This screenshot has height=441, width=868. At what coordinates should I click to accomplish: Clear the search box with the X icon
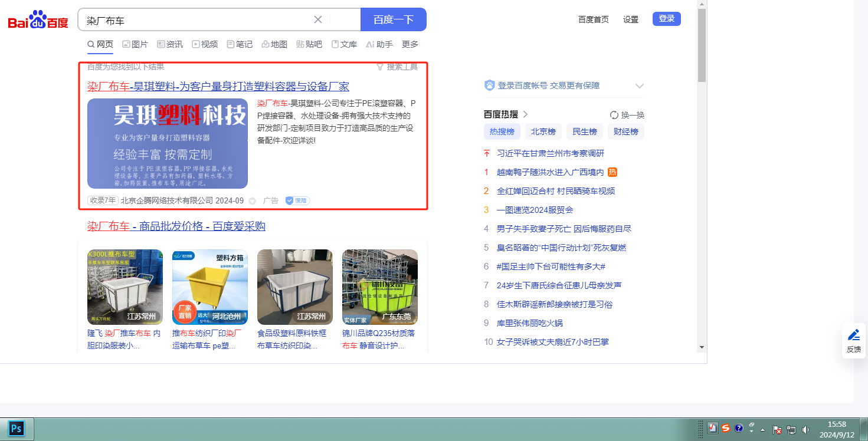[x=317, y=19]
